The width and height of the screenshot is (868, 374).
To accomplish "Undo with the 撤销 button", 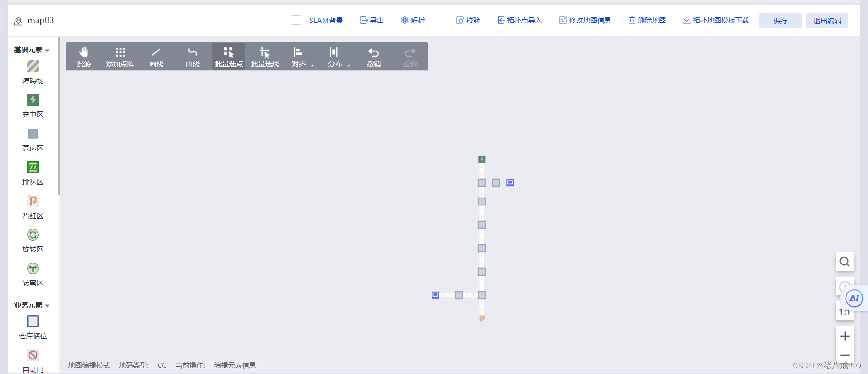I will pos(374,57).
